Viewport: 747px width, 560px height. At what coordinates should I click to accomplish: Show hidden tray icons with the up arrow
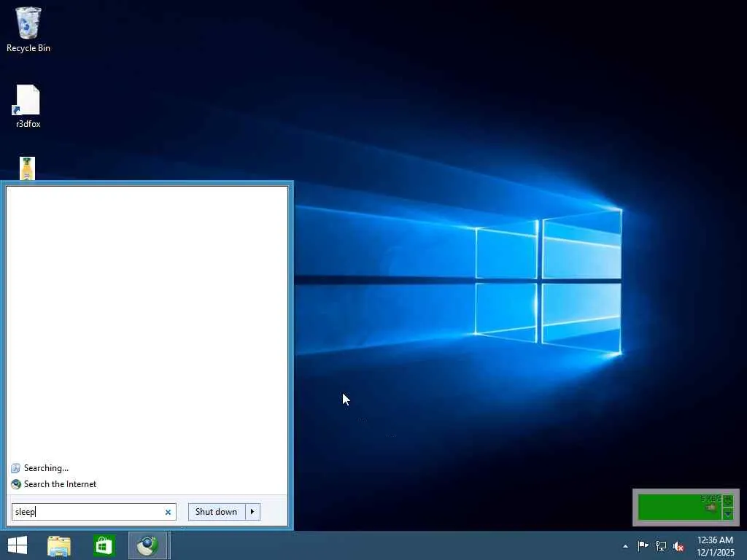tap(625, 546)
